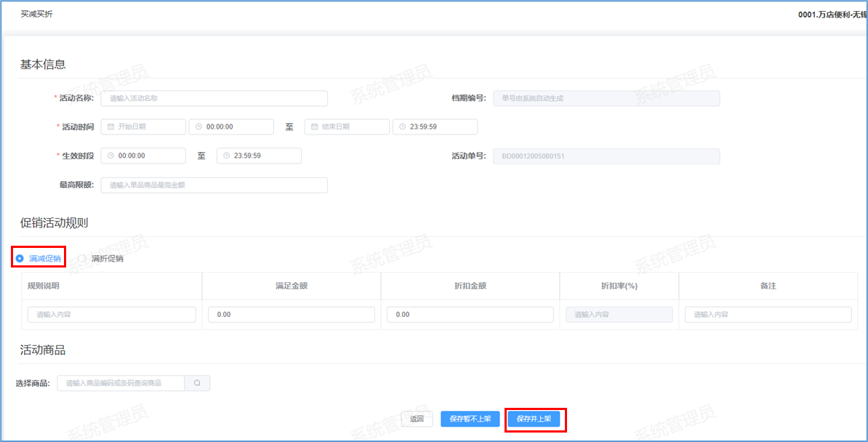Click the 基本信息 section heading
The width and height of the screenshot is (868, 442).
coord(43,64)
